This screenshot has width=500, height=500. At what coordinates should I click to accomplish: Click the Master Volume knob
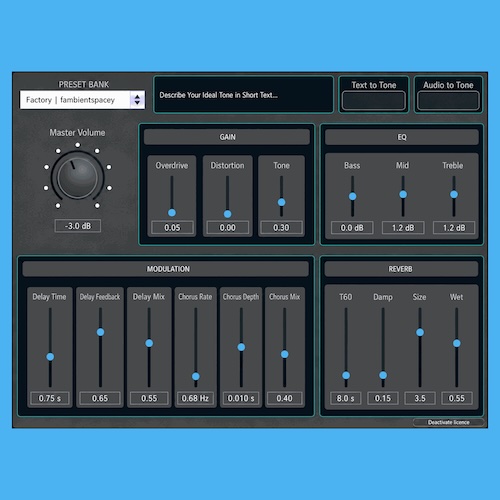tap(78, 177)
